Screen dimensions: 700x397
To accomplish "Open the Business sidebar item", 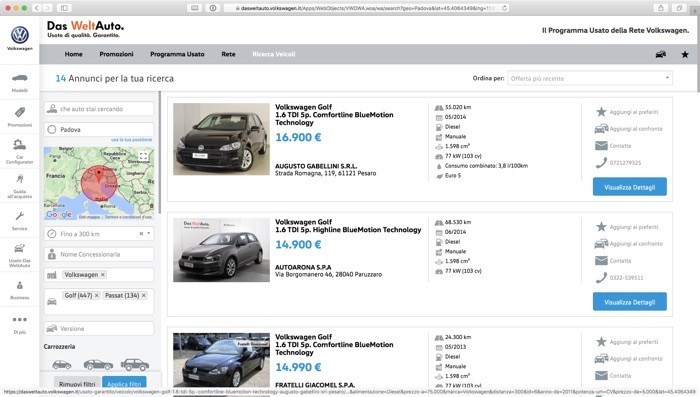I will (x=20, y=290).
